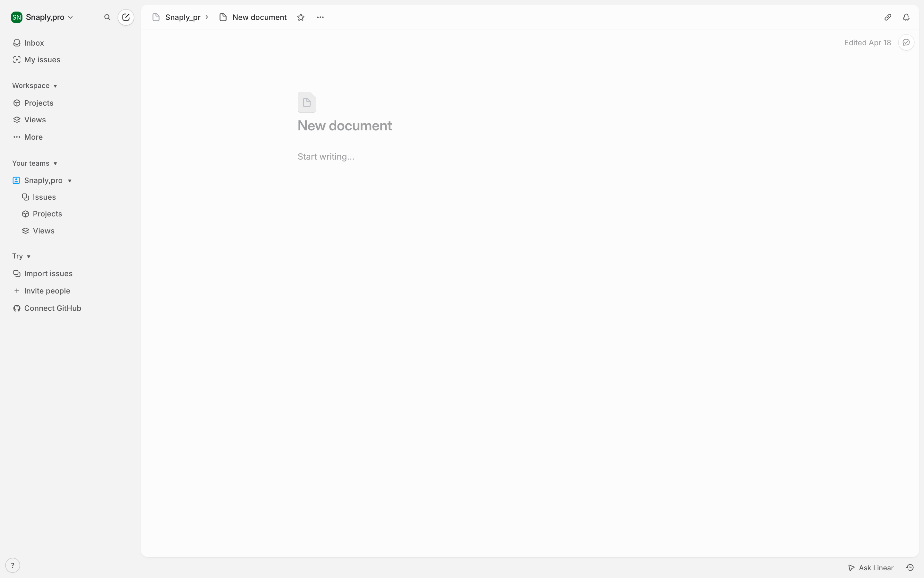
Task: Click the Start writing body area
Action: [x=326, y=156]
